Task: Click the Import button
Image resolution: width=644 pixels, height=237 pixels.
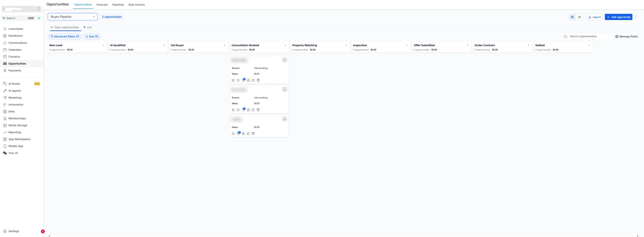Action: click(594, 17)
